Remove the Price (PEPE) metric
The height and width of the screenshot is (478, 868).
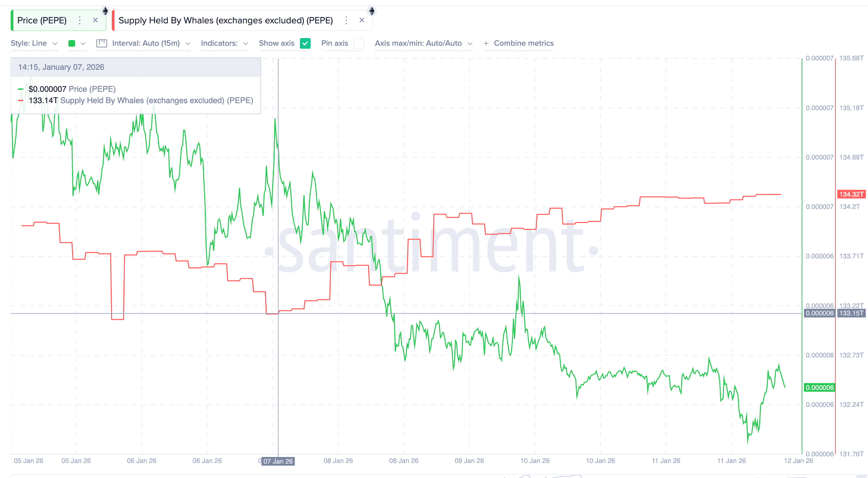pos(95,20)
